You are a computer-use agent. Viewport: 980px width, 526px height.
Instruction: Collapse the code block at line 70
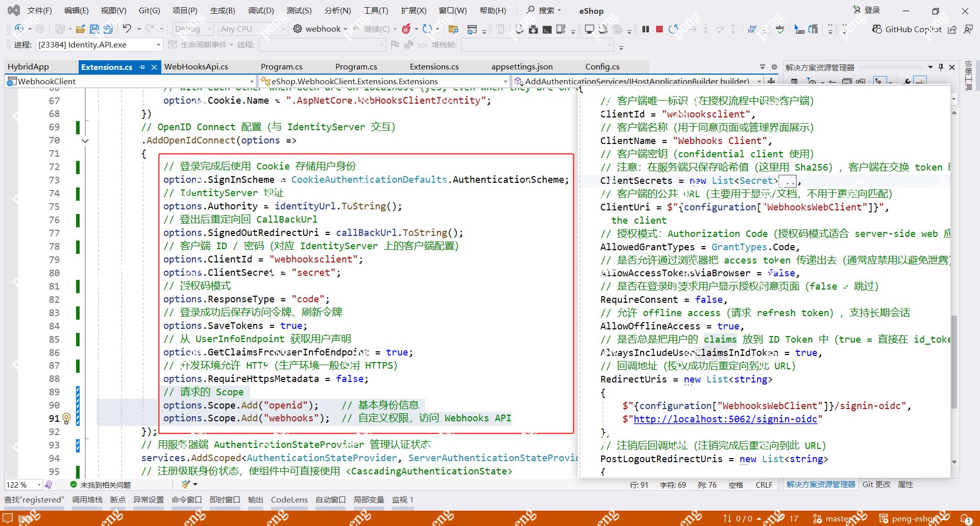click(x=85, y=140)
